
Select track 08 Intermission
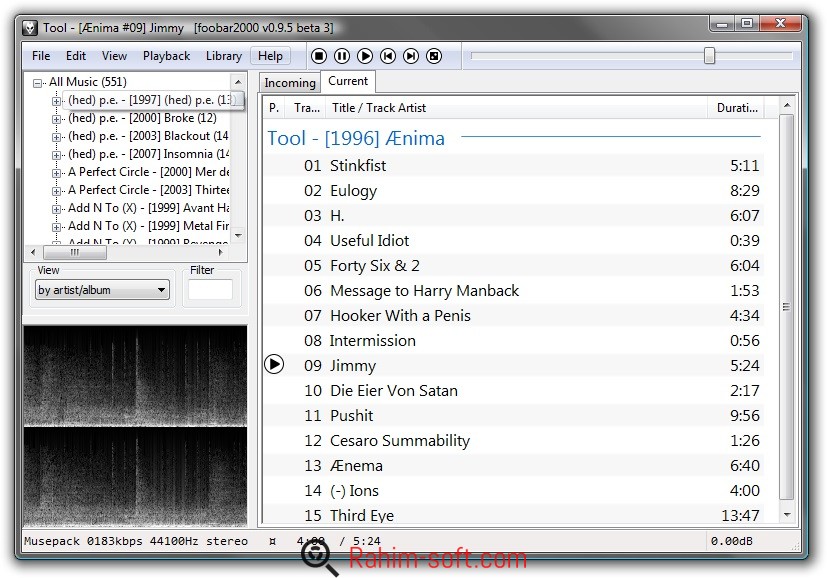click(x=513, y=340)
